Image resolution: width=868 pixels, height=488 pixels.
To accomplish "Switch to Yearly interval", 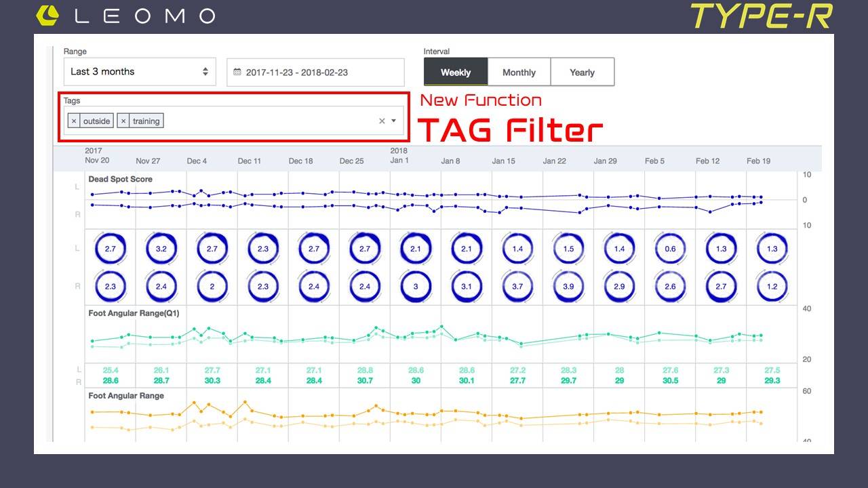I will click(582, 72).
